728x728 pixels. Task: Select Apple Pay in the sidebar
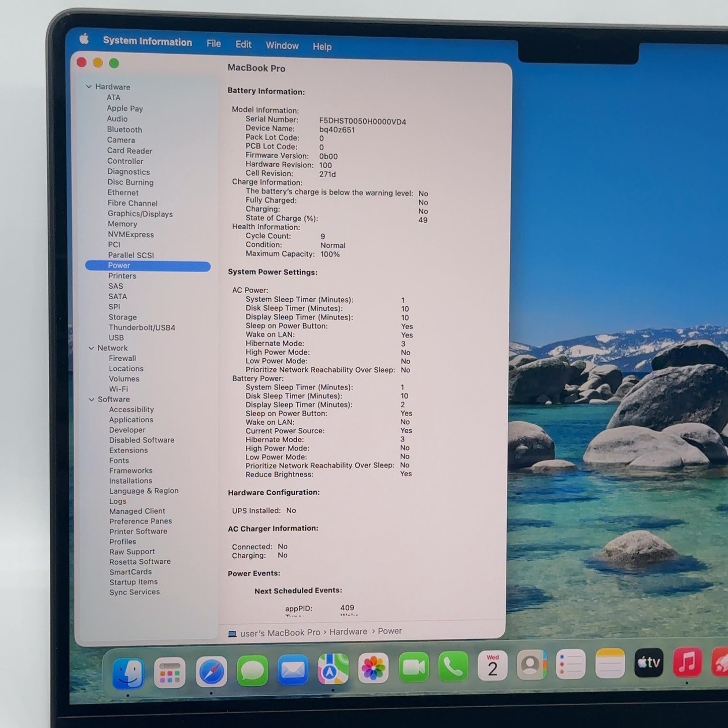[125, 108]
